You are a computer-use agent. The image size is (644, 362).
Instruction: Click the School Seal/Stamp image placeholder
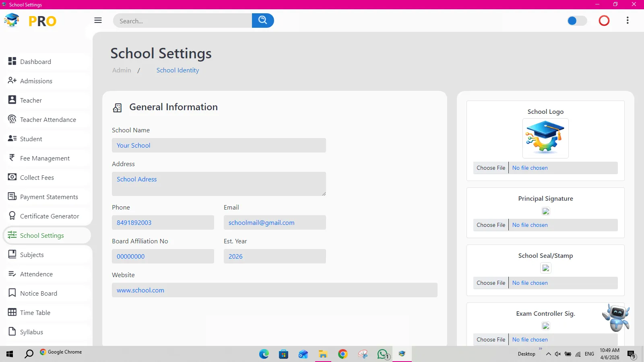[546, 268]
